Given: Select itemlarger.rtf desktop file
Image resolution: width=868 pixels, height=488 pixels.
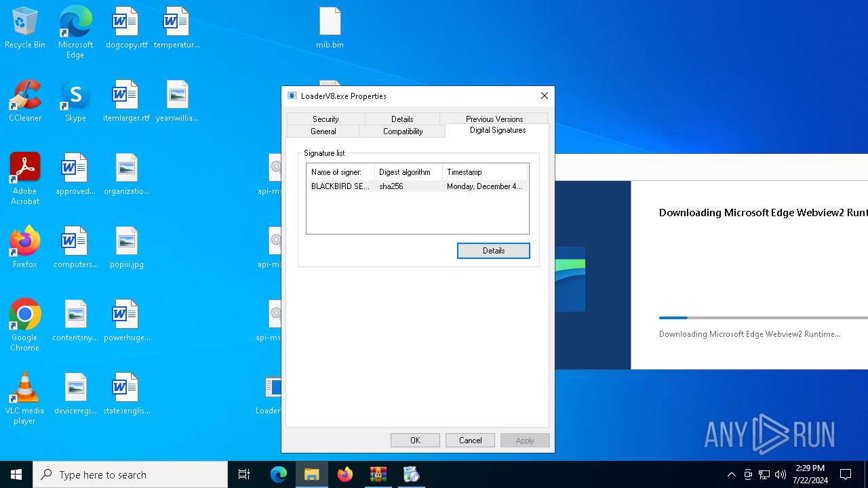Looking at the screenshot, I should pos(126,101).
